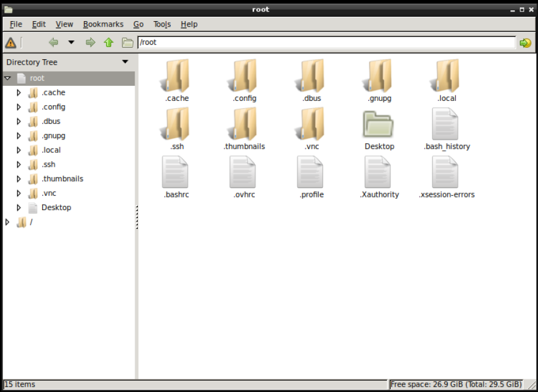Select root row in the directory tree
The image size is (538, 392).
click(x=69, y=79)
